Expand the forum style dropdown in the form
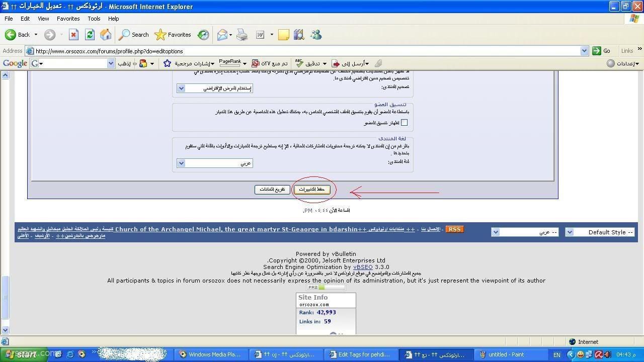The image size is (644, 362). click(x=215, y=88)
